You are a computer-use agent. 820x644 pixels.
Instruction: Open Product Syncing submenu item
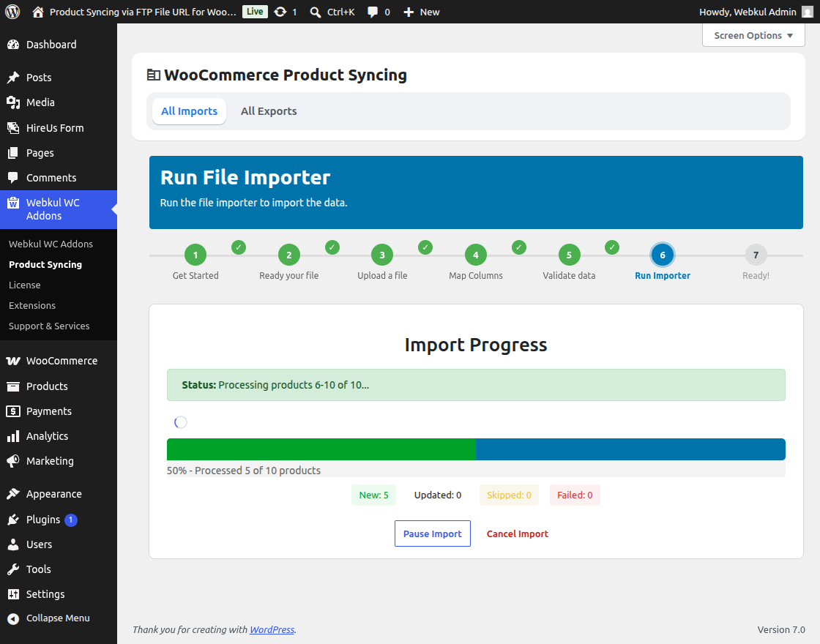[45, 264]
